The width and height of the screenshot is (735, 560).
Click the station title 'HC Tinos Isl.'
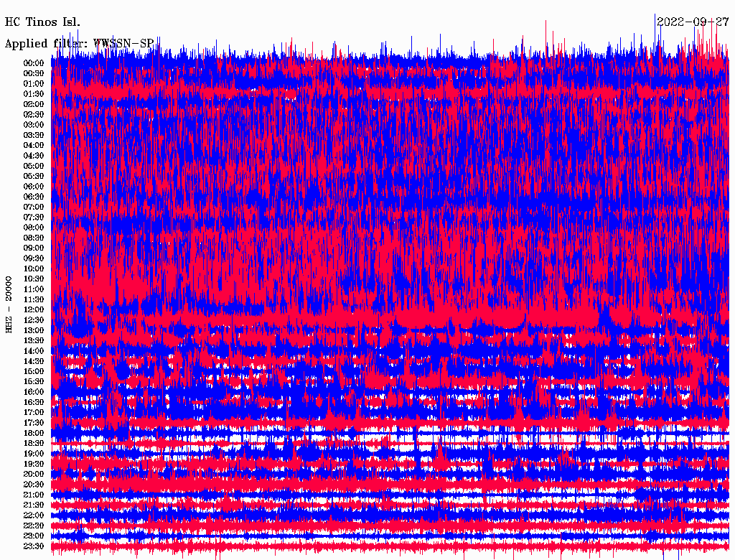42,22
